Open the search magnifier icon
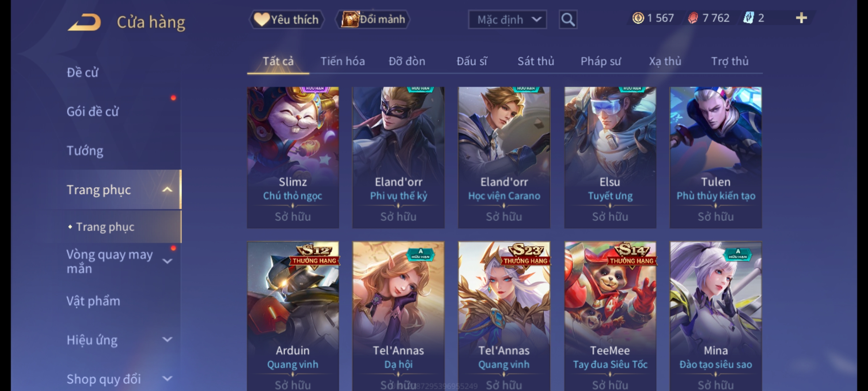 (568, 20)
